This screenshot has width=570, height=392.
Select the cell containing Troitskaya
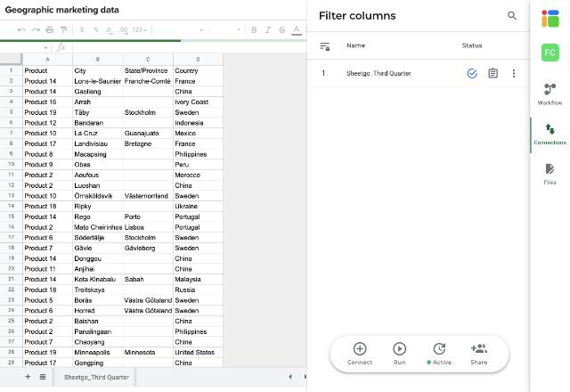pyautogui.click(x=98, y=290)
